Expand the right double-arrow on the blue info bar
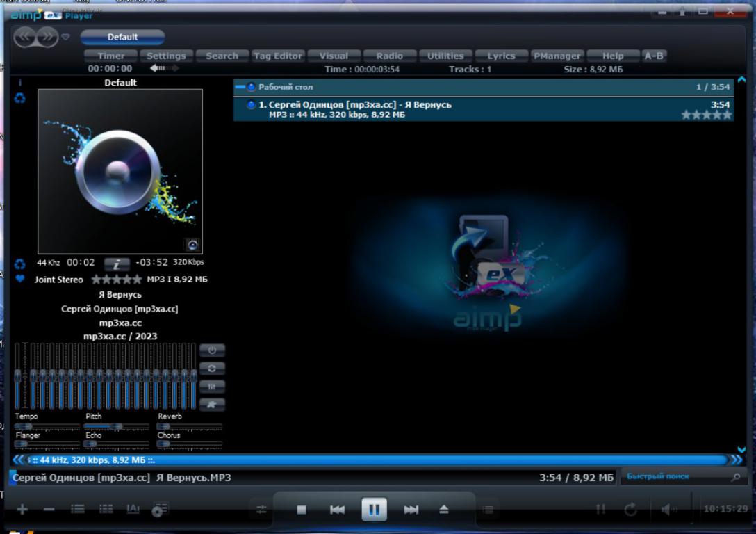756x534 pixels. (736, 460)
